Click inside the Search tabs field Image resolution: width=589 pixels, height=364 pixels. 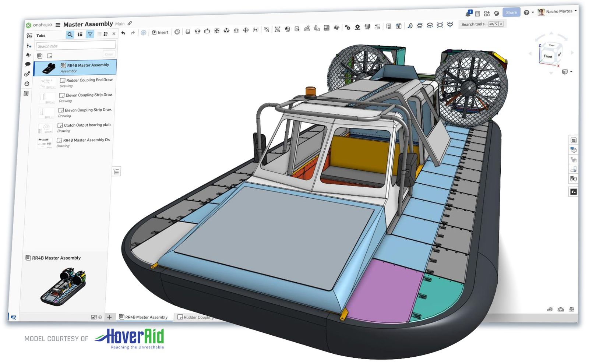(75, 45)
